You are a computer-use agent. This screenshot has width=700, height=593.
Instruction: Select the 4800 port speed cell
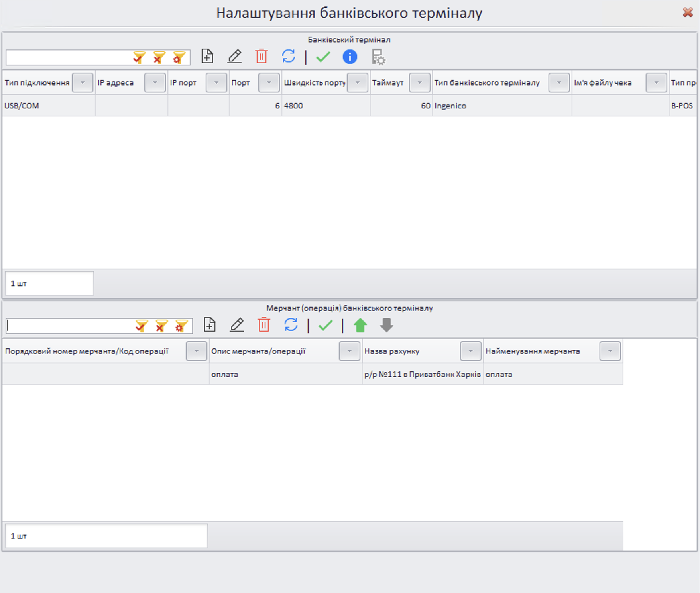pos(326,106)
